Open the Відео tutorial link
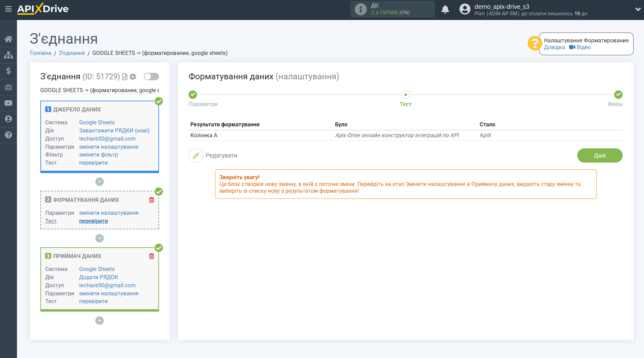The height and width of the screenshot is (358, 644). (x=580, y=47)
